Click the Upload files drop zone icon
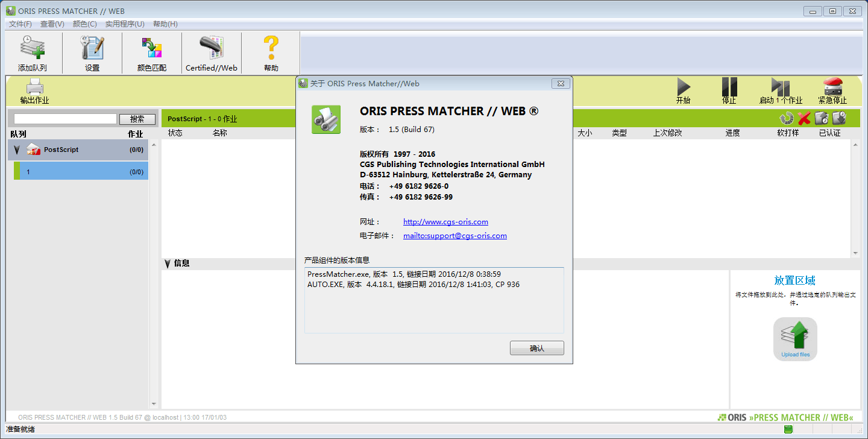Image resolution: width=868 pixels, height=439 pixels. click(x=796, y=338)
